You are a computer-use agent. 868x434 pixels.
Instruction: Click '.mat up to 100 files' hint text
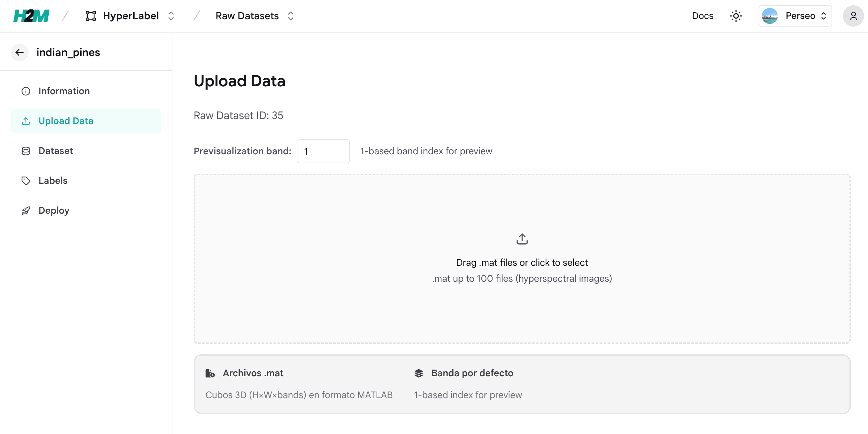coord(522,278)
